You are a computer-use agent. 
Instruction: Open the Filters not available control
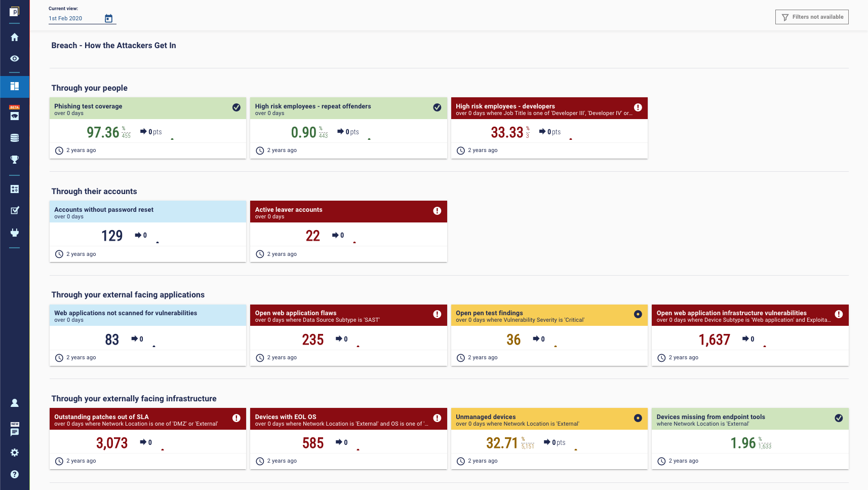(x=811, y=17)
